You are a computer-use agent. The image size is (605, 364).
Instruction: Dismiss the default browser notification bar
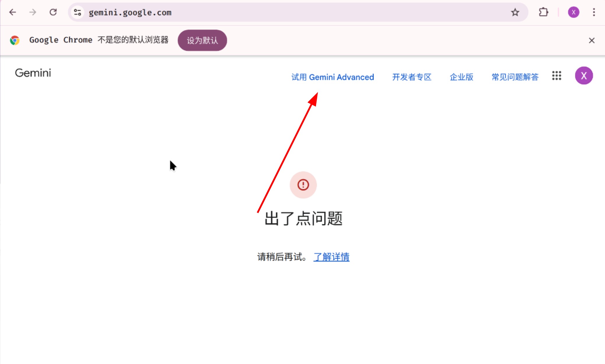pos(591,40)
